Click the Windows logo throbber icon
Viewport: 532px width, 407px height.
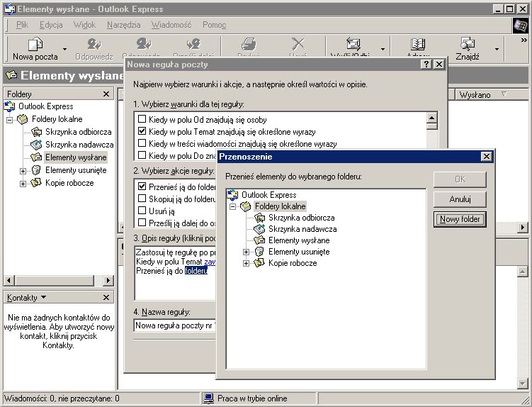point(521,26)
